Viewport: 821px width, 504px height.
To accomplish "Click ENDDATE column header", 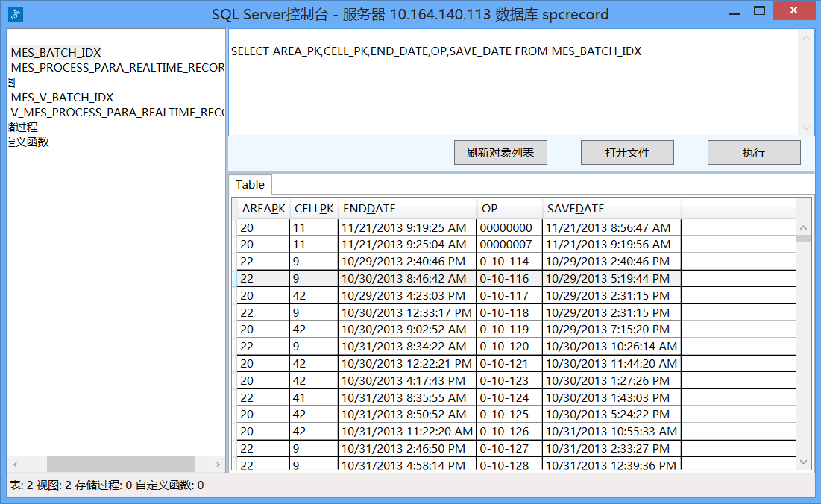I will (x=407, y=208).
